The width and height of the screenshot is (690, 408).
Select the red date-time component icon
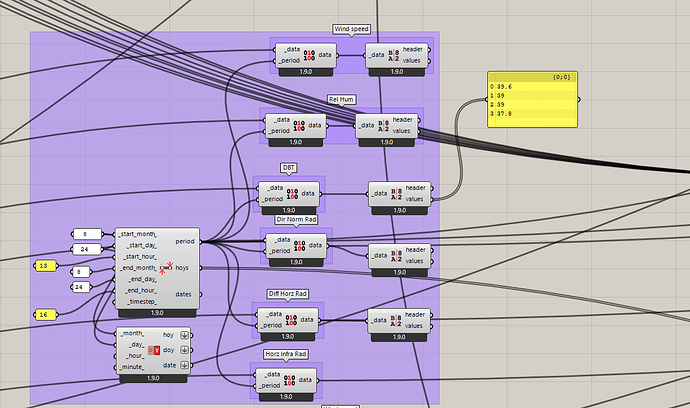pos(154,351)
